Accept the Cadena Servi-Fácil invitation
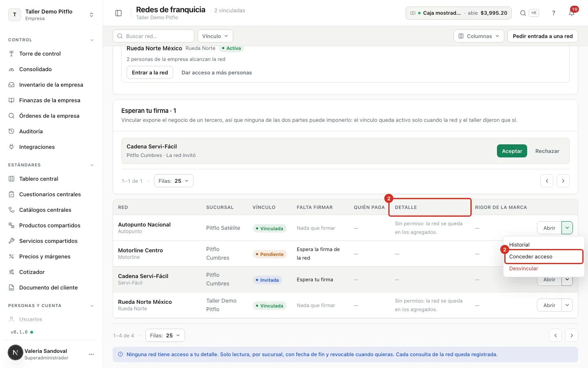The image size is (588, 368). 512,151
